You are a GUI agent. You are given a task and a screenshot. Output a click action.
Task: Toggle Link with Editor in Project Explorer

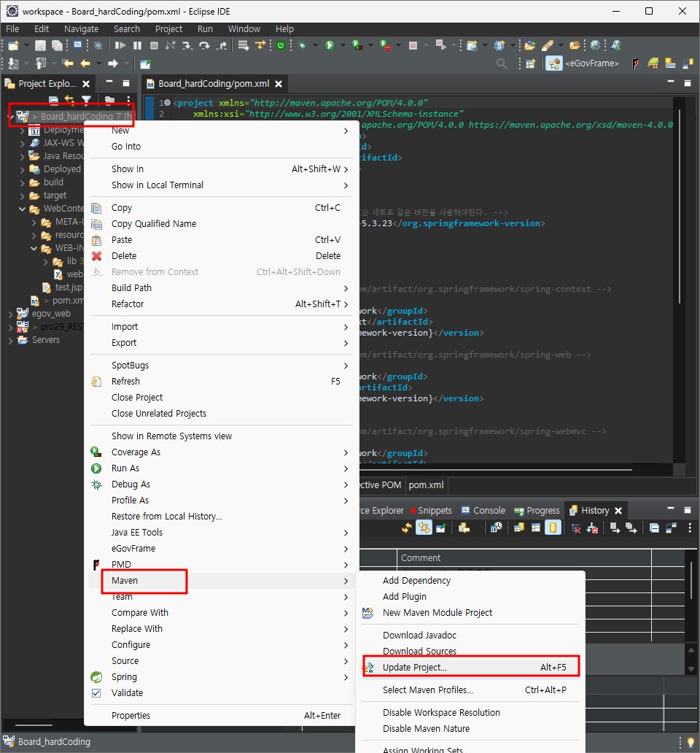(69, 101)
